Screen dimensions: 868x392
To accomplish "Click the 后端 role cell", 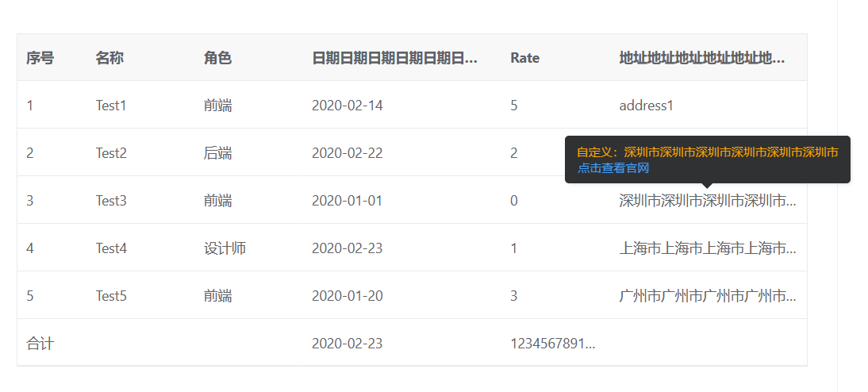I will pyautogui.click(x=217, y=153).
